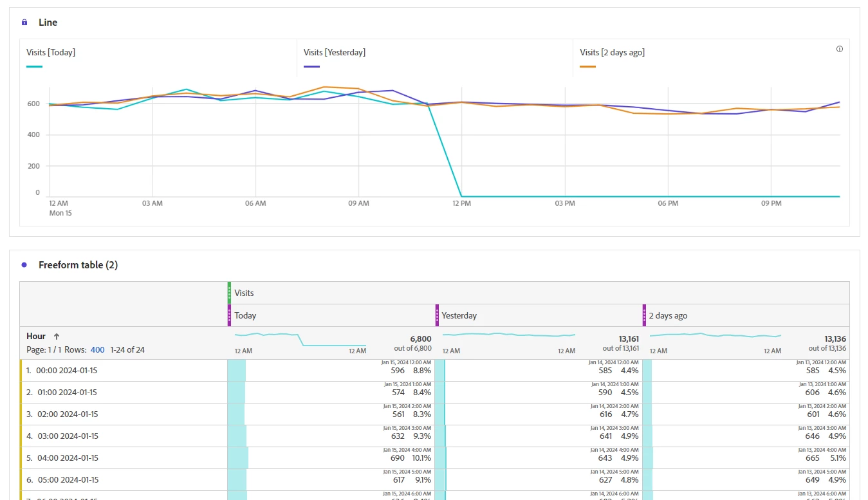Click Today cell 632 9.3%
Viewport: 868px width, 500px height.
pyautogui.click(x=331, y=436)
